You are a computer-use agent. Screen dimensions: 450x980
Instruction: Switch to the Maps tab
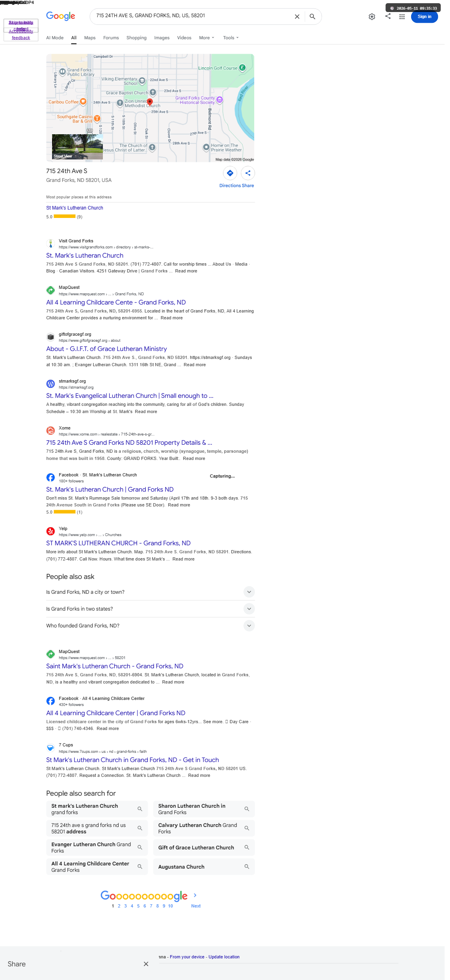[90, 38]
